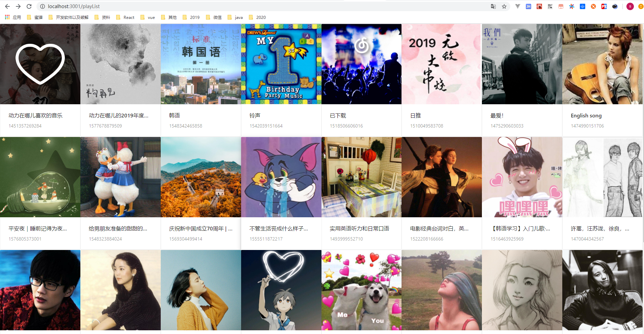Bookmark this page with the star icon
Screen dimensions: 644x334
tap(504, 6)
